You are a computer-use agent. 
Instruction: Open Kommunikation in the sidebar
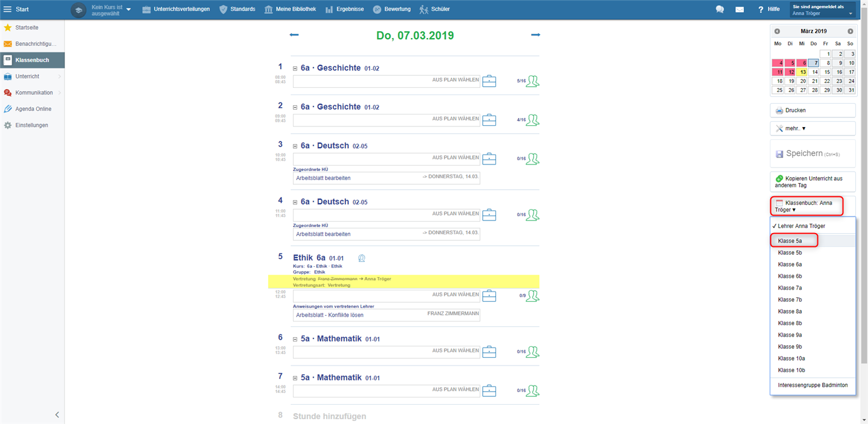[32, 93]
